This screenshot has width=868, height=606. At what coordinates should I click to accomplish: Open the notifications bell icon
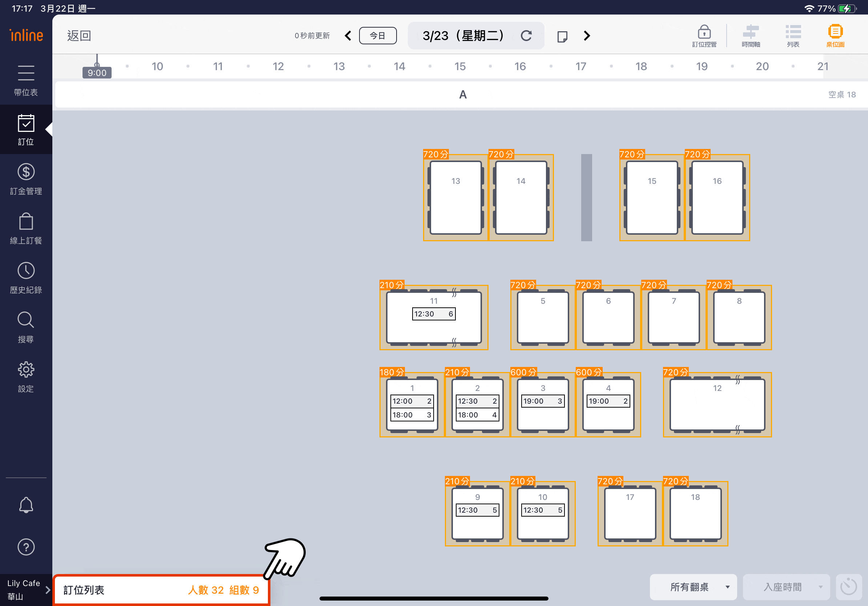(x=26, y=505)
